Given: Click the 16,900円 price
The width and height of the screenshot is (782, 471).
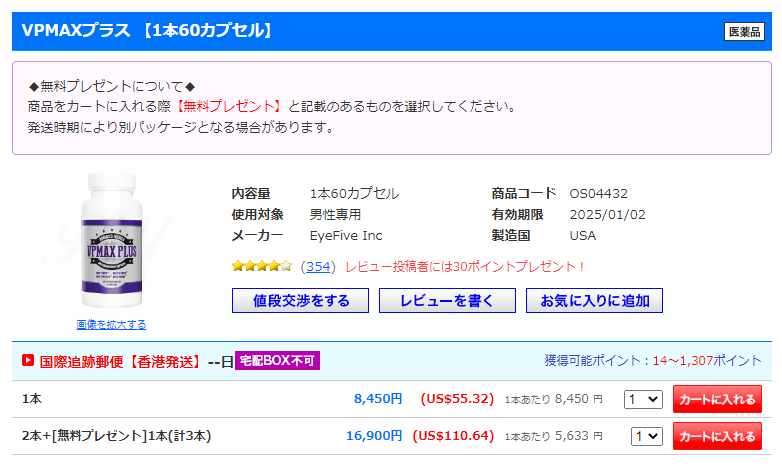Looking at the screenshot, I should (x=374, y=436).
